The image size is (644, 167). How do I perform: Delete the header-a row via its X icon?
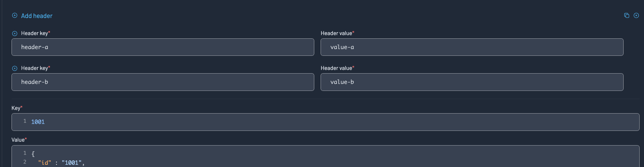(15, 34)
